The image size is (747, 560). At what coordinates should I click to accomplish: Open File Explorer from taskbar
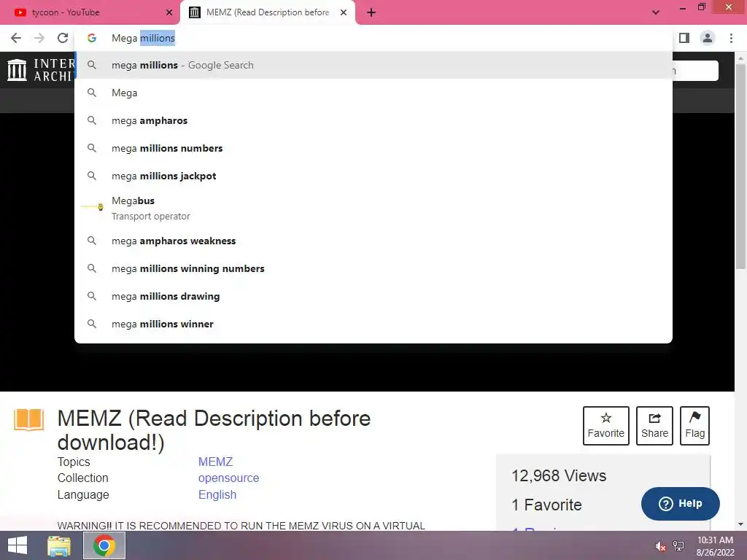tap(59, 545)
